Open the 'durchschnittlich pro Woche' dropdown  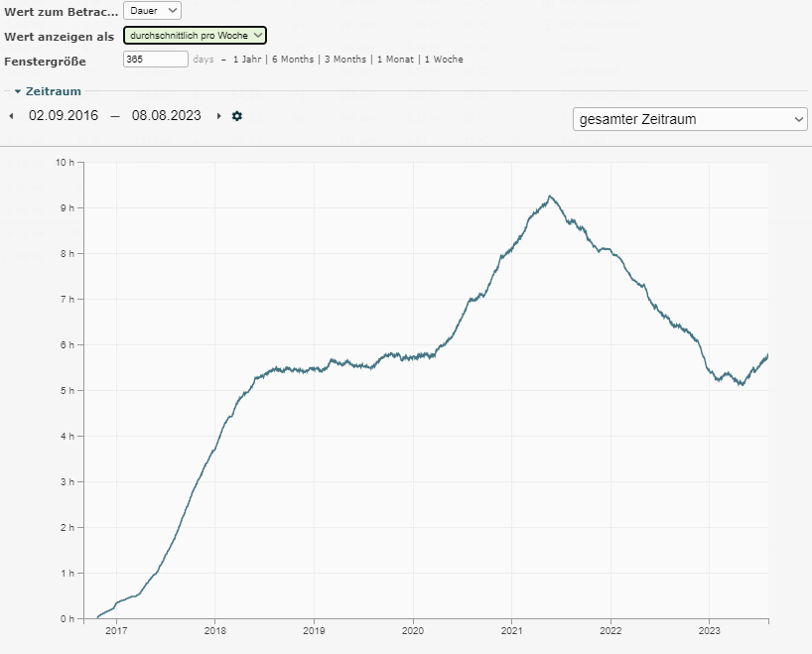pos(195,35)
